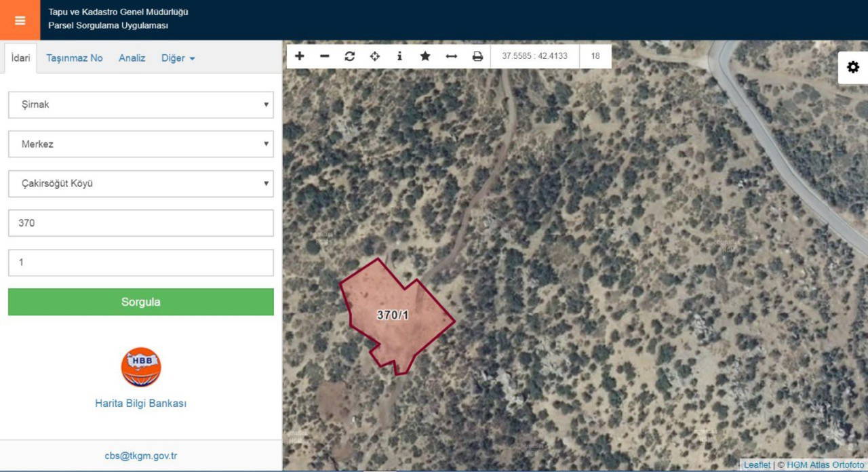The height and width of the screenshot is (472, 868).
Task: Expand the Merkez district dropdown
Action: [x=141, y=144]
